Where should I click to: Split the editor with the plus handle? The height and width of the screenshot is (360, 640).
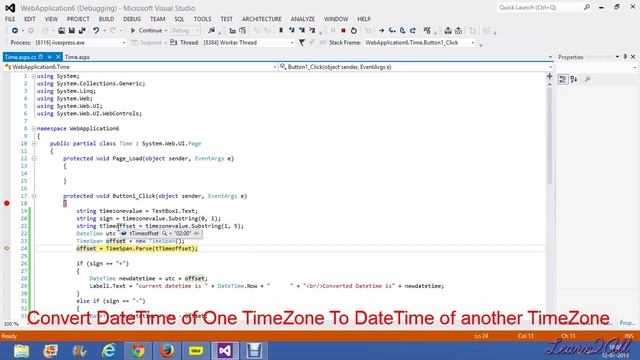coord(549,76)
